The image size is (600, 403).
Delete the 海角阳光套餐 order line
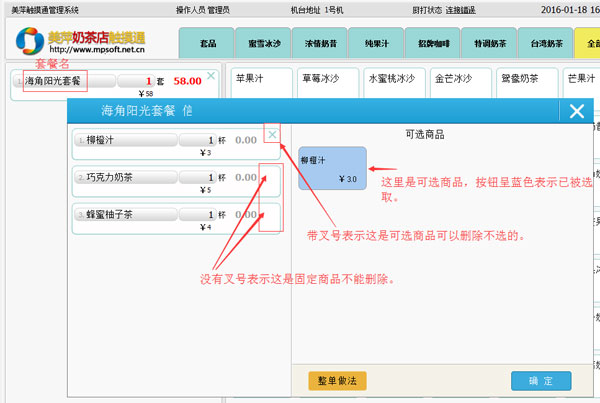click(210, 75)
